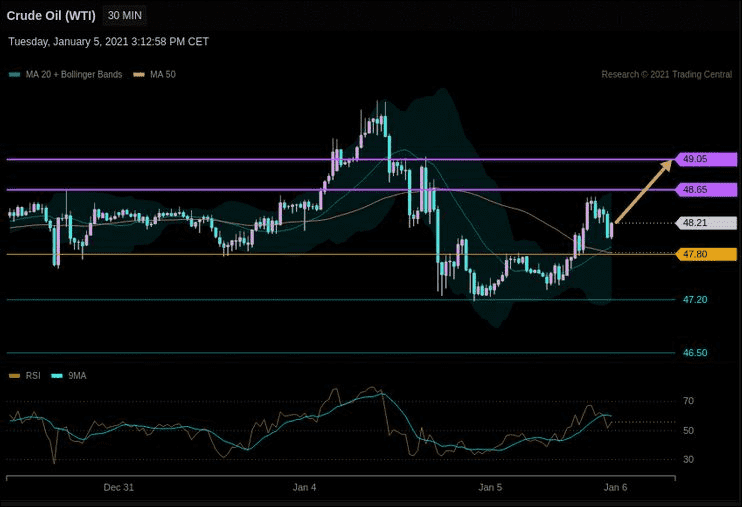Click the RSI 30 axis value

tap(689, 459)
